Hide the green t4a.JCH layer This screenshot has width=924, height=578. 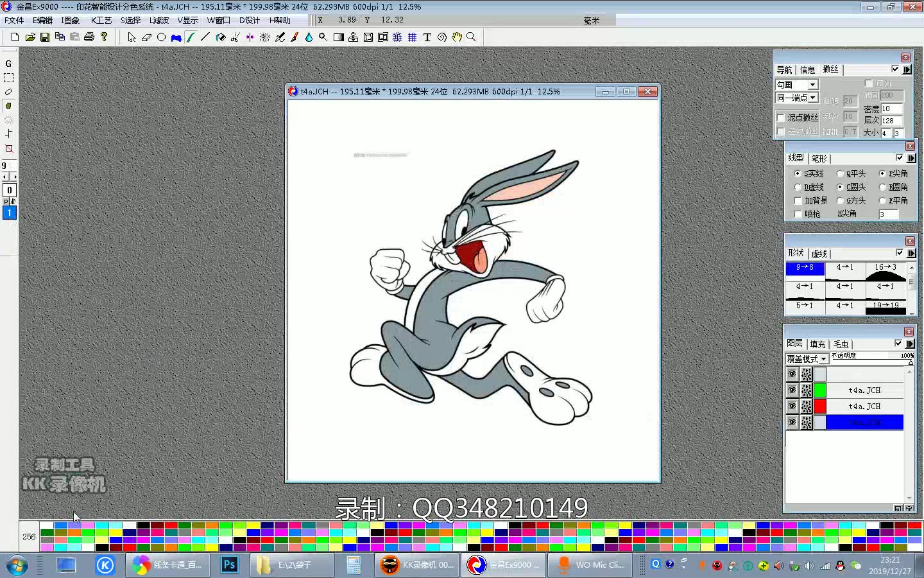point(792,390)
